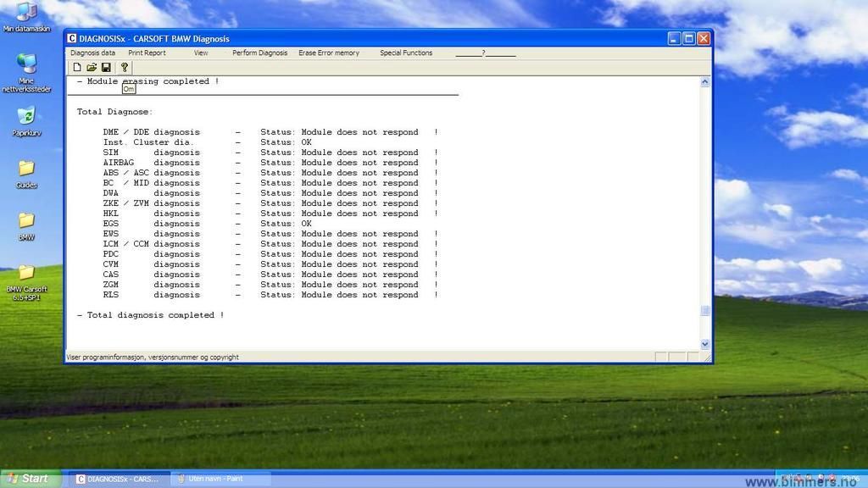Open the Erase Error memory menu
868x488 pixels.
pyautogui.click(x=329, y=53)
